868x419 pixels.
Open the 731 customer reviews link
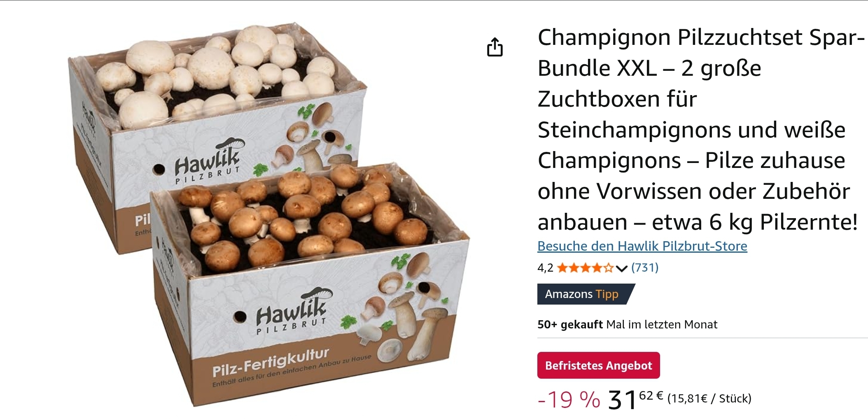(645, 268)
